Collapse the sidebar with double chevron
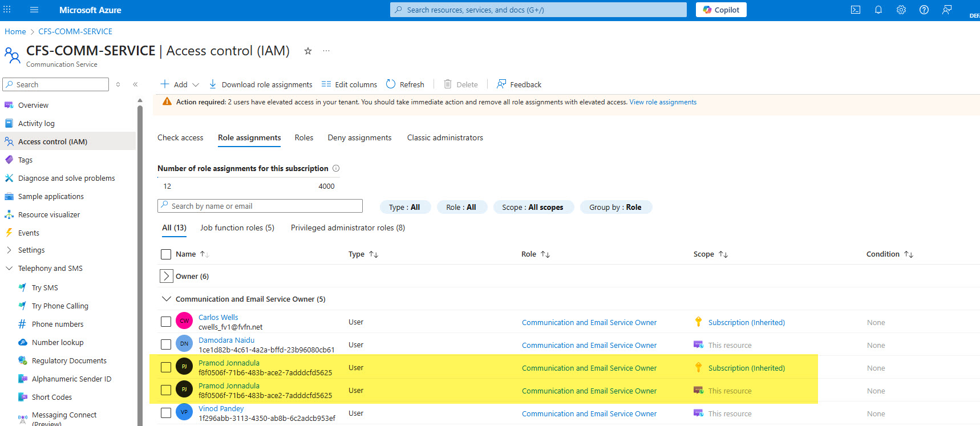Screen dimensions: 980x426 pyautogui.click(x=135, y=84)
